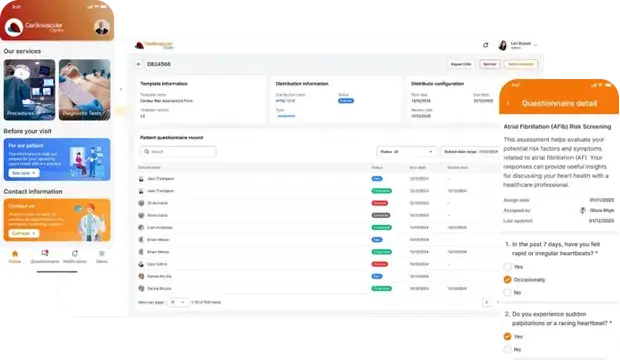
Task: Open the Notification tab in the mobile app
Action: tap(75, 257)
